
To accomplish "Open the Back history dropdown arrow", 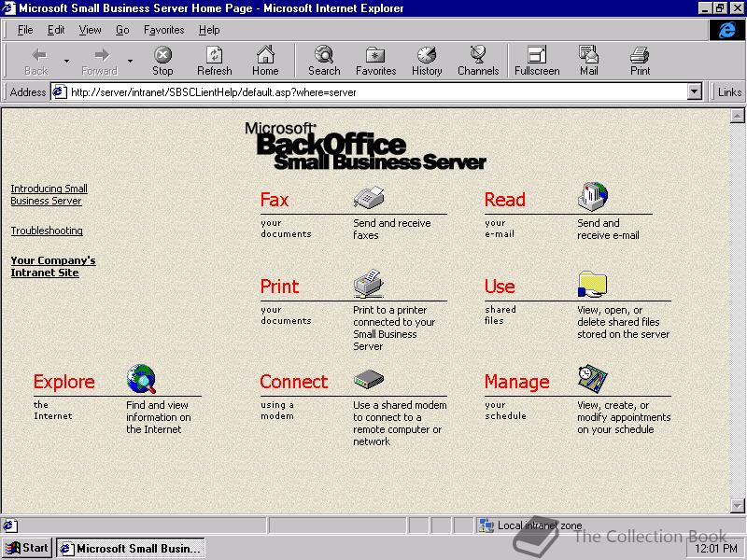I will pyautogui.click(x=66, y=61).
